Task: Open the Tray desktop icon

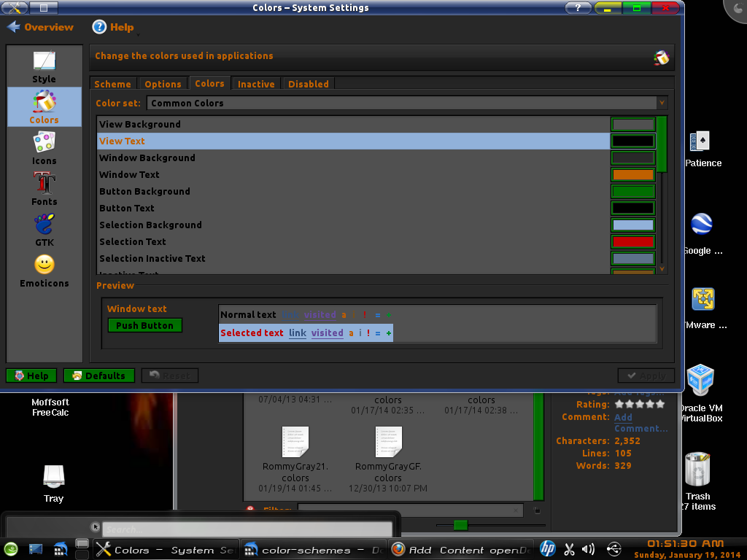Action: coord(53,483)
